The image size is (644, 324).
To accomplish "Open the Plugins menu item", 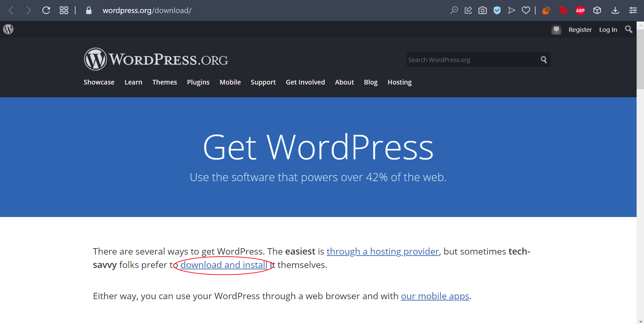I will (198, 82).
